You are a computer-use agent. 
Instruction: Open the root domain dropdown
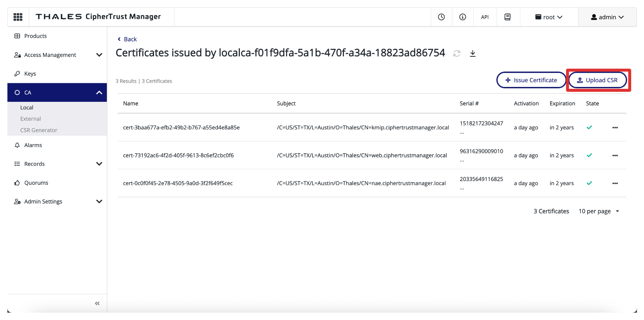coord(548,17)
